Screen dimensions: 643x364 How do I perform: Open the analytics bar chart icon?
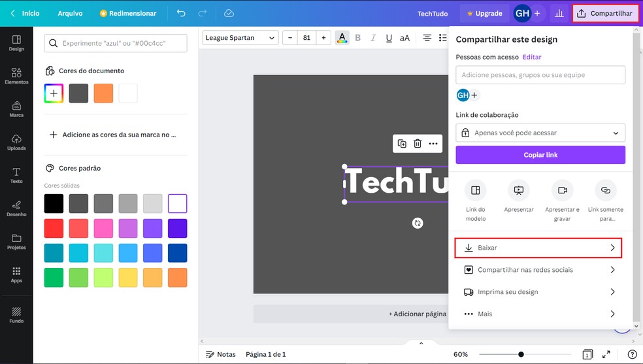click(559, 13)
